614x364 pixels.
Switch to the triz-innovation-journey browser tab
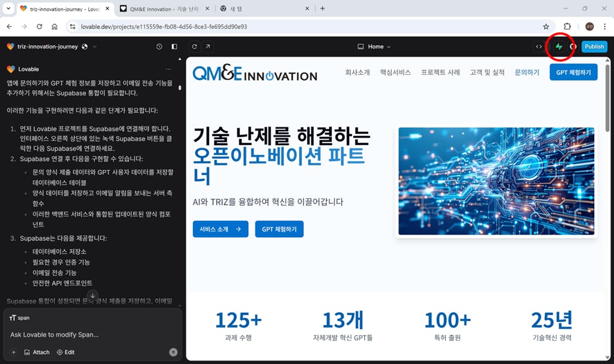65,8
